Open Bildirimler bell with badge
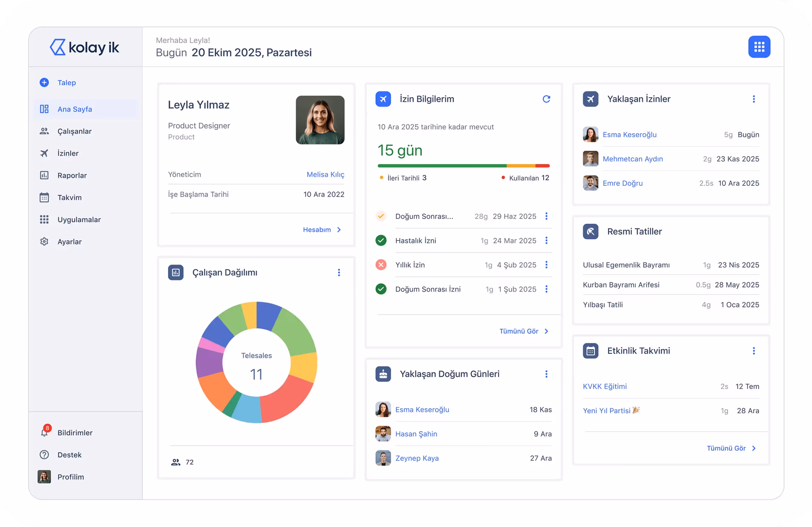 (44, 432)
